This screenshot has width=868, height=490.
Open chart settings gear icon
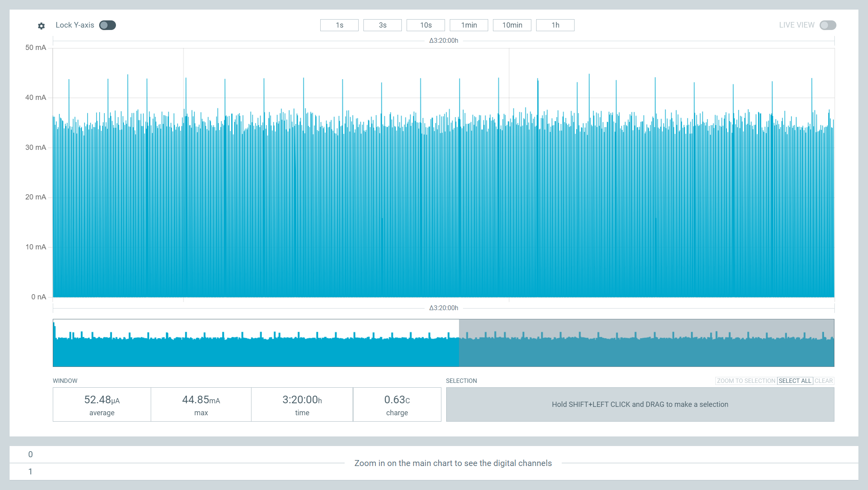41,26
